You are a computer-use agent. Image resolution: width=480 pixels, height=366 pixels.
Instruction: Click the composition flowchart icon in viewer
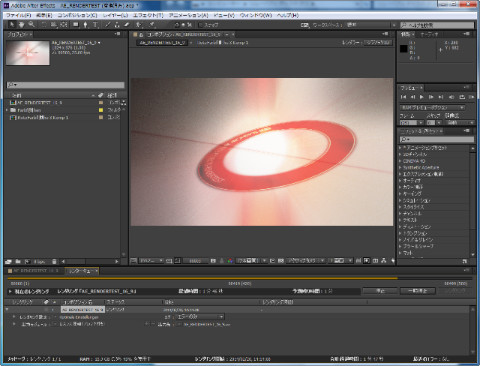[x=384, y=261]
